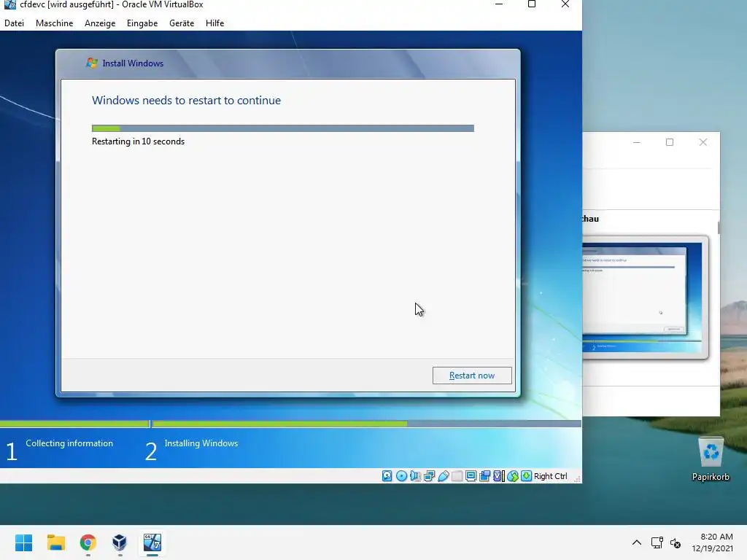This screenshot has height=560, width=747.
Task: Open the Windows Start menu
Action: click(23, 542)
